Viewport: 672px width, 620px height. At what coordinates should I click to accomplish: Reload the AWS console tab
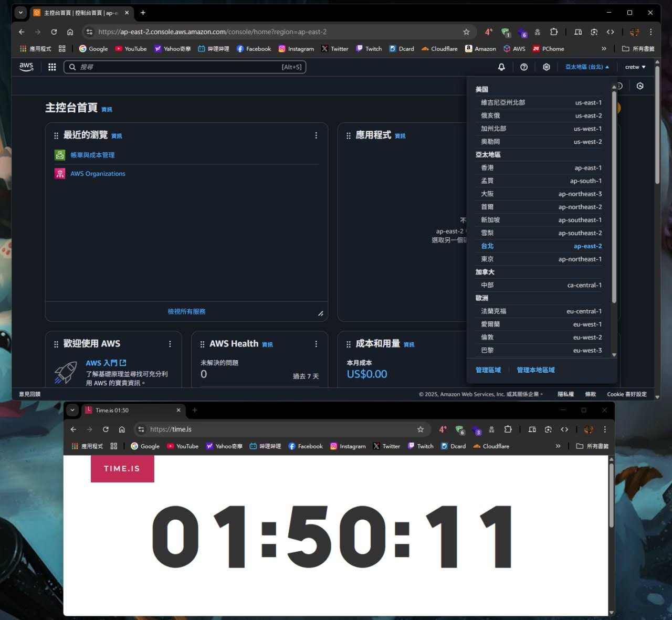[54, 32]
